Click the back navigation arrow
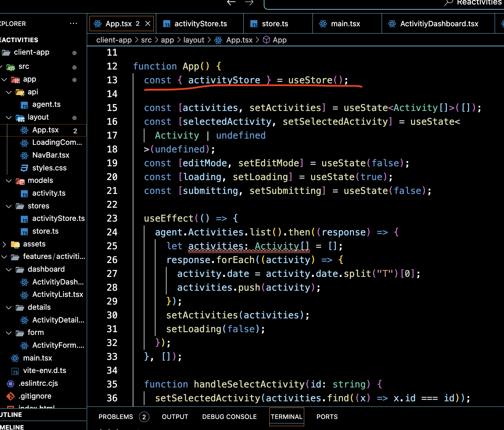 231,2
